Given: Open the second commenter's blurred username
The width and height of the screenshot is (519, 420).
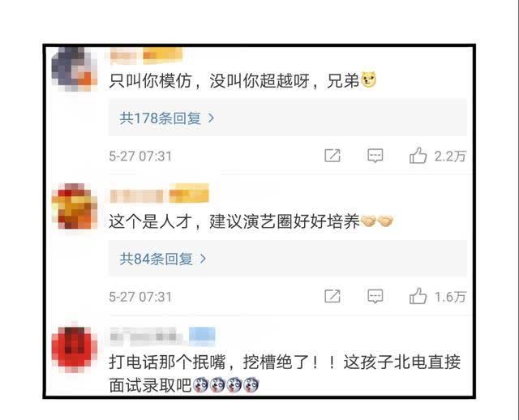Looking at the screenshot, I should click(136, 196).
